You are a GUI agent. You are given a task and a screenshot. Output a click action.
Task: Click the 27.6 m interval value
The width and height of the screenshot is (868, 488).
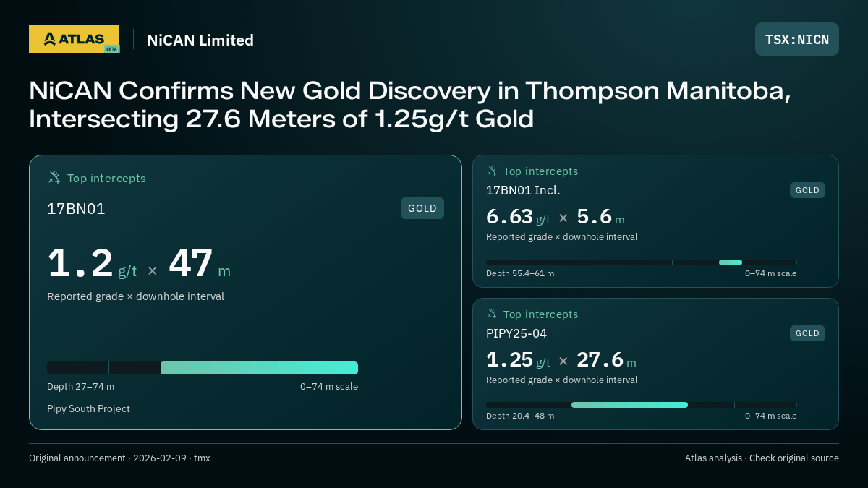(x=606, y=360)
